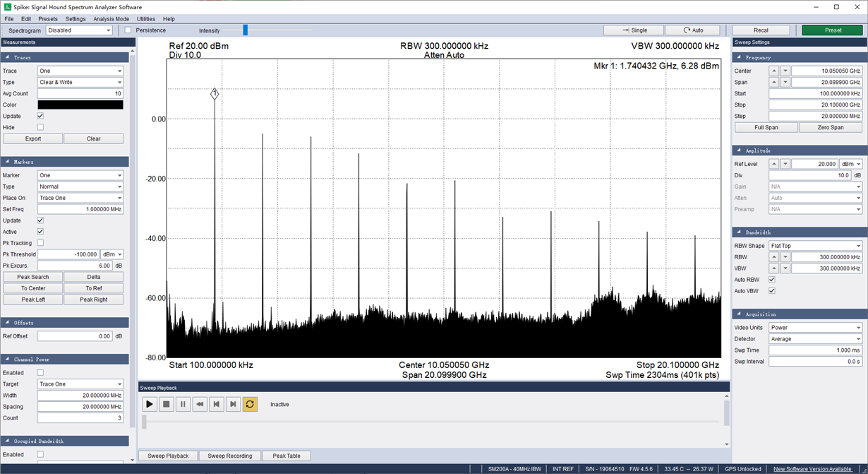Open the Analysis Mode menu
This screenshot has width=868, height=474.
(111, 19)
